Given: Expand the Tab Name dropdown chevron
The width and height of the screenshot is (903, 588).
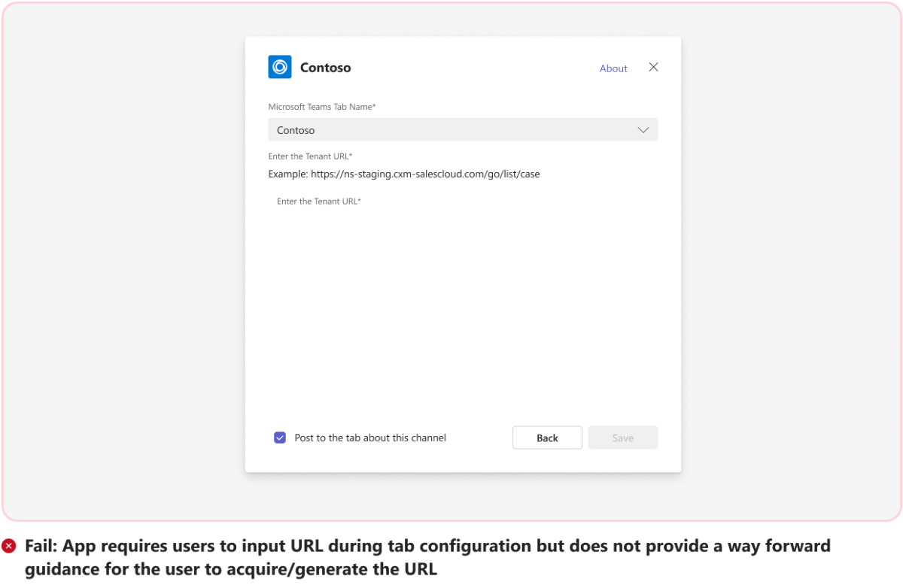Looking at the screenshot, I should (x=643, y=130).
